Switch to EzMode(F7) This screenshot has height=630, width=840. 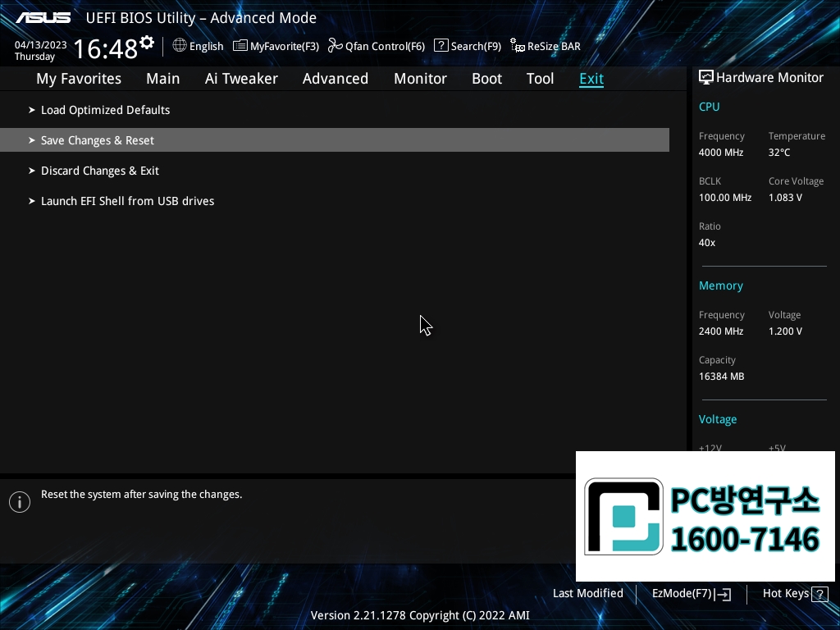pos(682,594)
